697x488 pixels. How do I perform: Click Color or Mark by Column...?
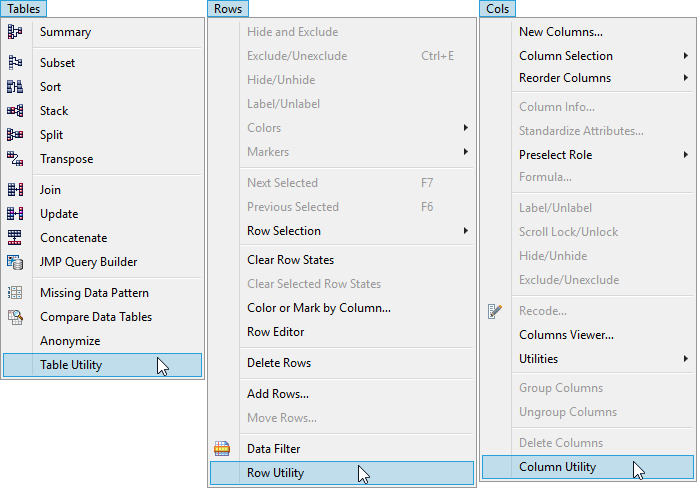tap(319, 308)
